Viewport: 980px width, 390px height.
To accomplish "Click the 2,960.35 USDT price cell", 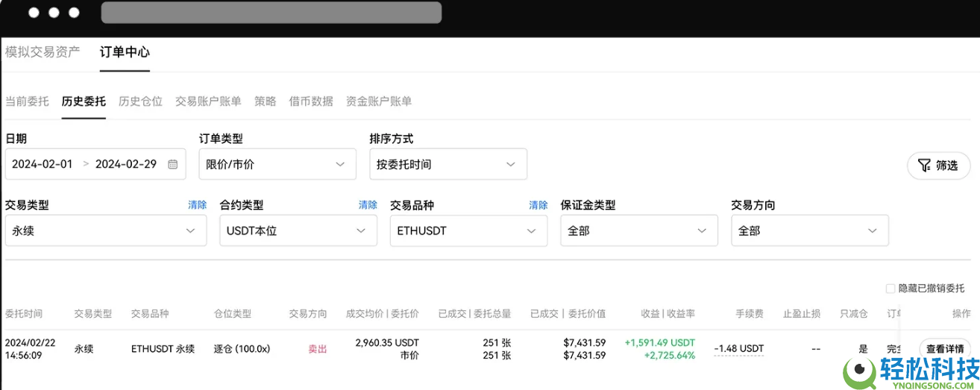I will click(x=386, y=343).
